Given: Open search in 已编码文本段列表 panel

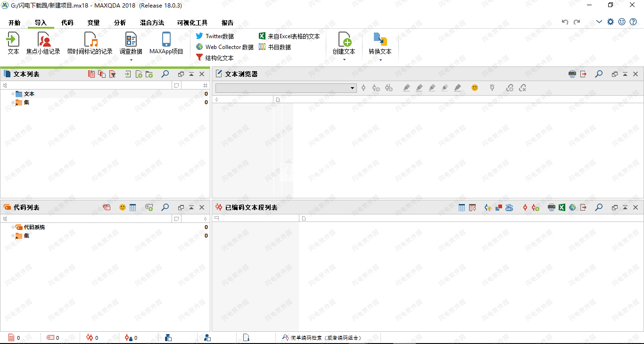Looking at the screenshot, I should pyautogui.click(x=599, y=207).
